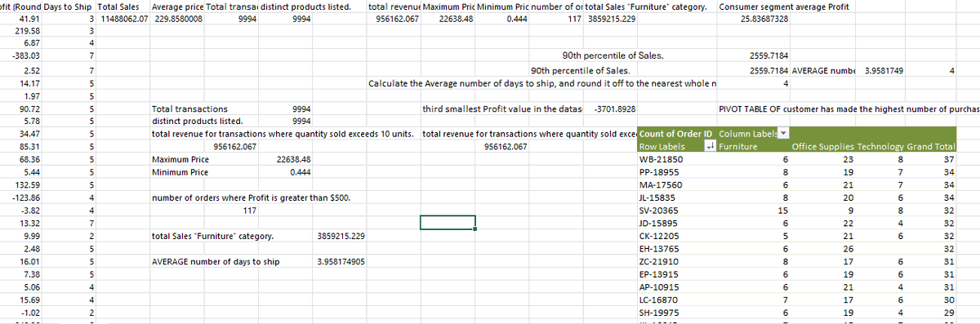Select Office Supplies count 23 for WB-21850

[848, 159]
